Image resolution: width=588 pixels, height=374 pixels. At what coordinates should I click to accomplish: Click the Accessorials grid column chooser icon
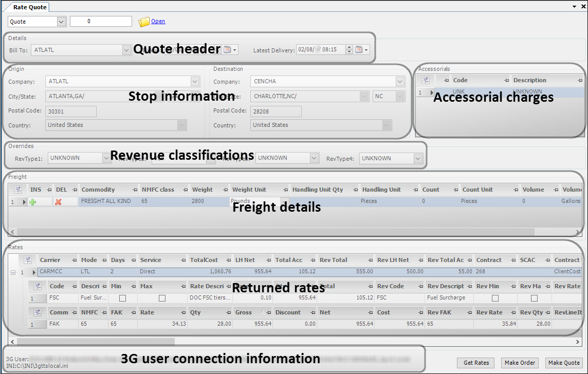[x=425, y=80]
